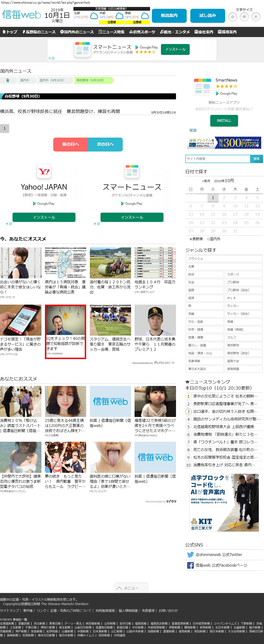Click the サイト内検索 input field

217,159
